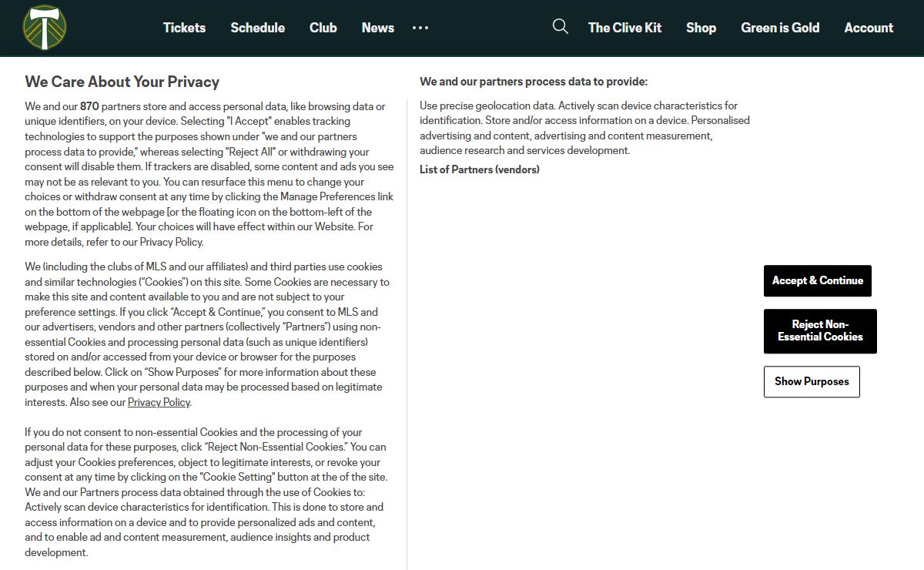Click the Green is Gold link

point(780,28)
